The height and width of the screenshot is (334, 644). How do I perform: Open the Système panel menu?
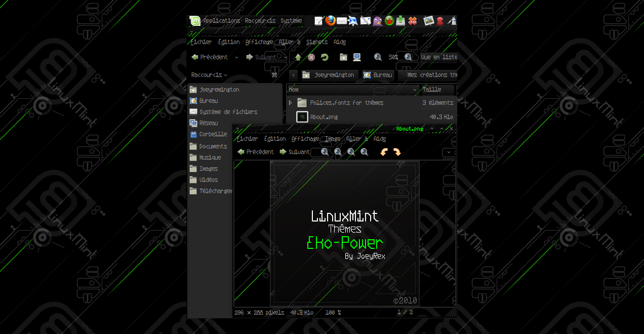[291, 21]
